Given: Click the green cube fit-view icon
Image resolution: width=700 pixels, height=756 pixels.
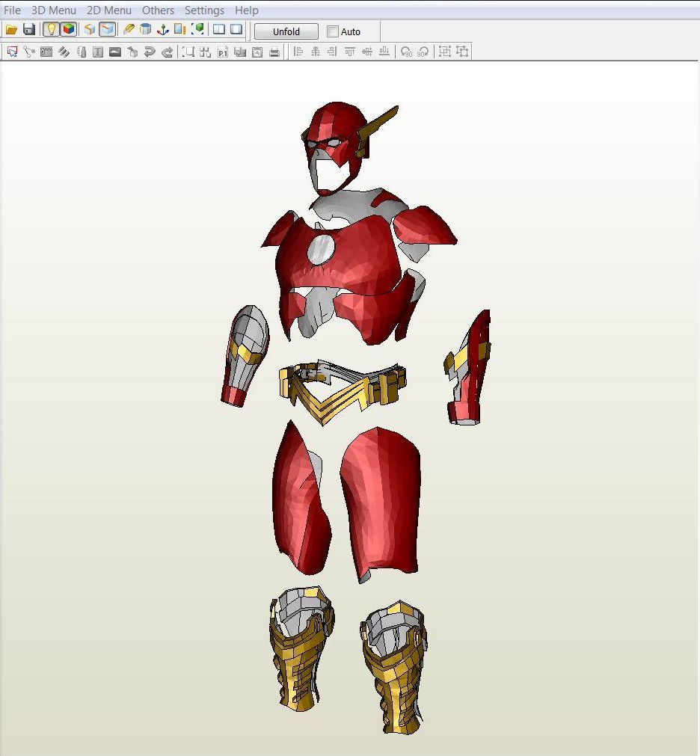Looking at the screenshot, I should coord(197,30).
